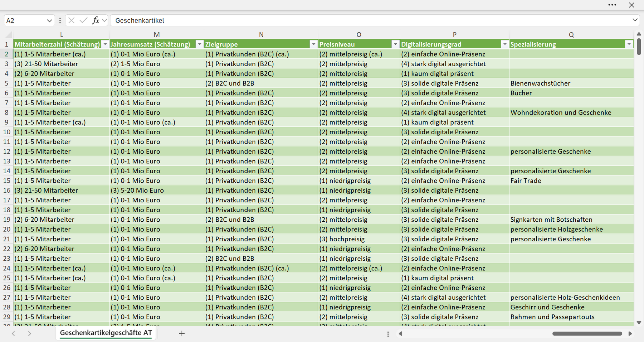The width and height of the screenshot is (644, 342).
Task: Click the horizontal scrollbar right arrow
Action: coord(630,334)
